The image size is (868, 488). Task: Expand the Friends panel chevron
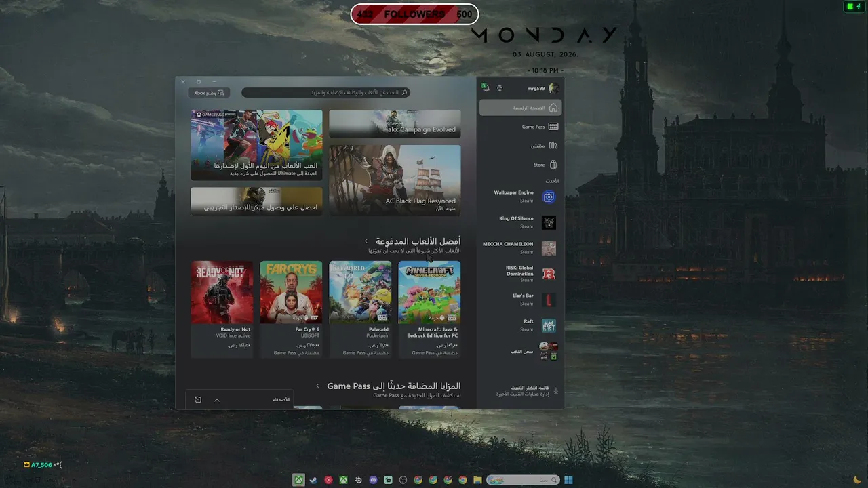[x=217, y=400]
